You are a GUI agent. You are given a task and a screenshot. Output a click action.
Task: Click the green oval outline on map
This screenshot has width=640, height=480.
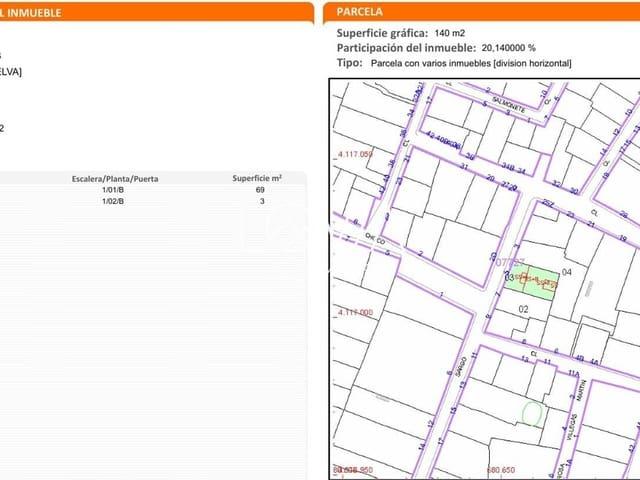coord(532,413)
